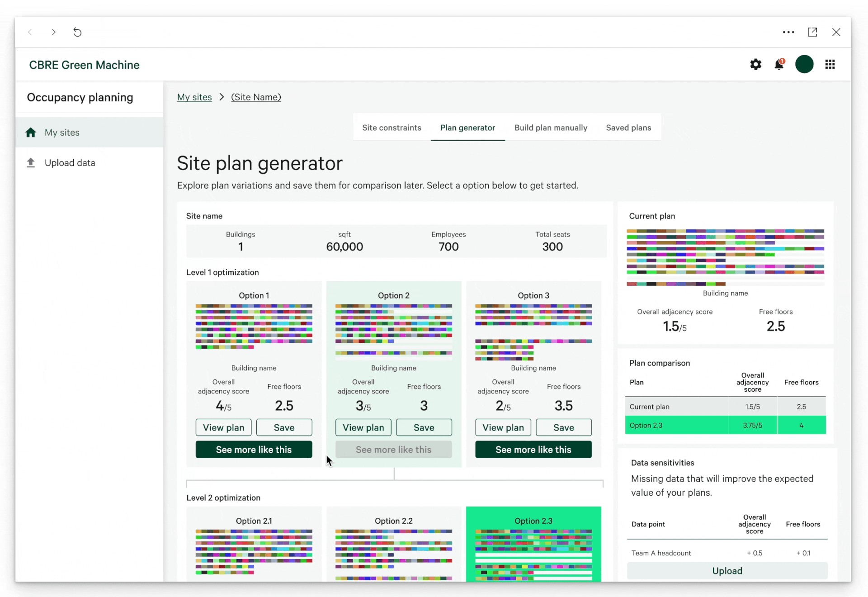868x597 pixels.
Task: Click the open-in-new-window icon
Action: pos(812,32)
